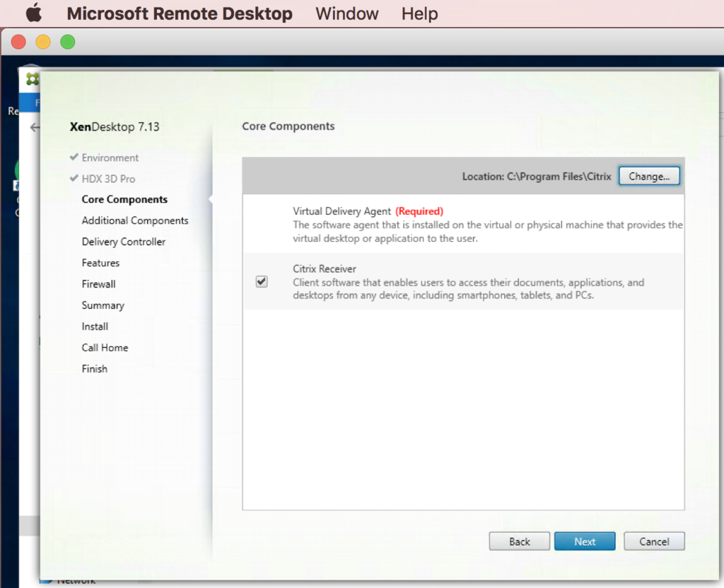The image size is (724, 588).
Task: Click the Core Components page heading
Action: click(x=288, y=127)
